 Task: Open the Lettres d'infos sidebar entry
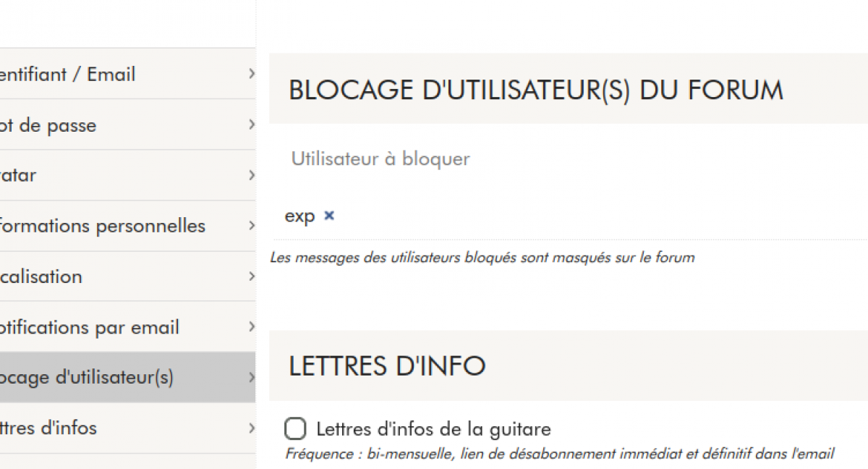(x=48, y=428)
